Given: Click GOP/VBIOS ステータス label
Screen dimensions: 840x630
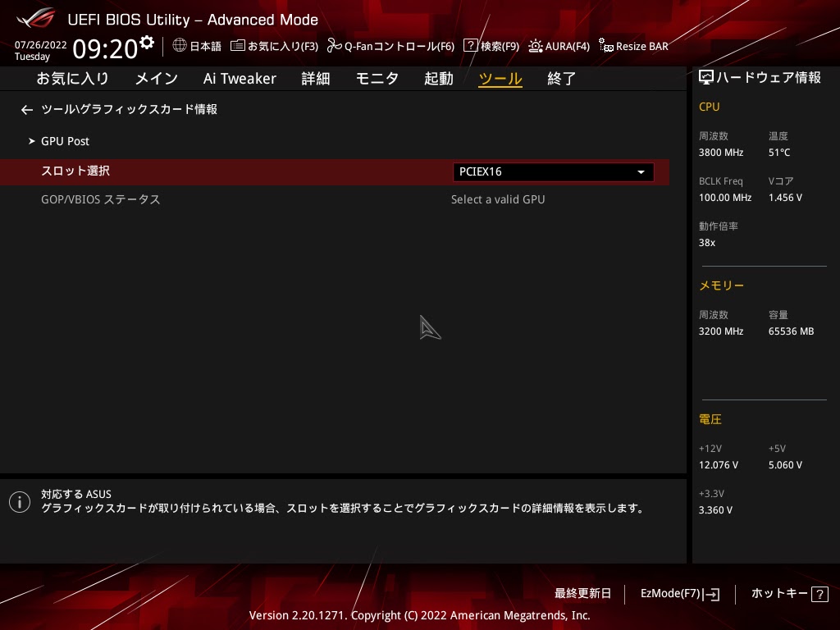Looking at the screenshot, I should 101,199.
